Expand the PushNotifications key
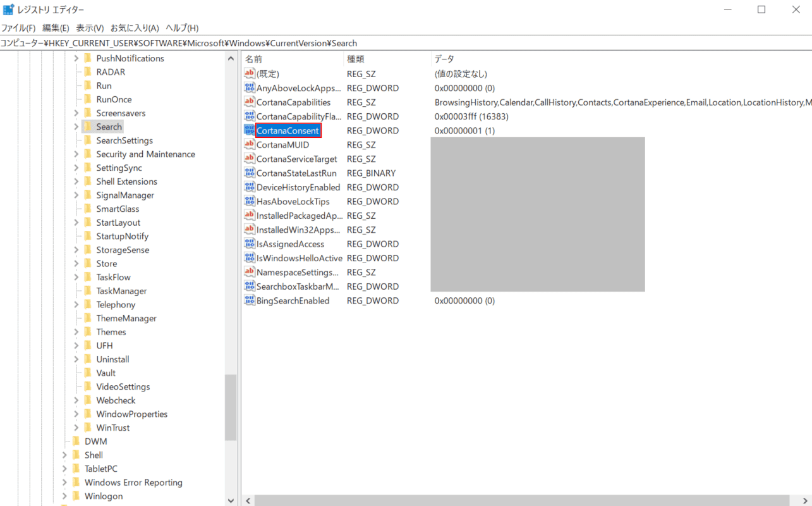This screenshot has height=506, width=812. click(76, 58)
